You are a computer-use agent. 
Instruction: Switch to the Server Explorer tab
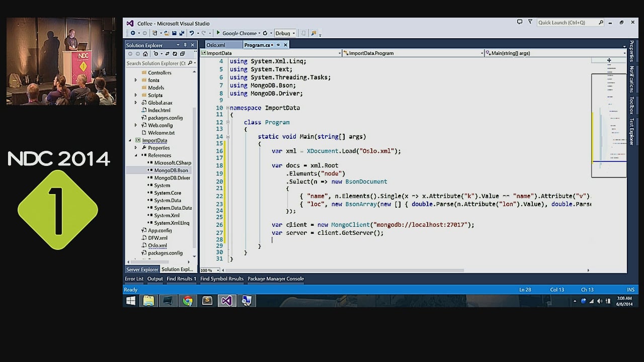tap(142, 269)
